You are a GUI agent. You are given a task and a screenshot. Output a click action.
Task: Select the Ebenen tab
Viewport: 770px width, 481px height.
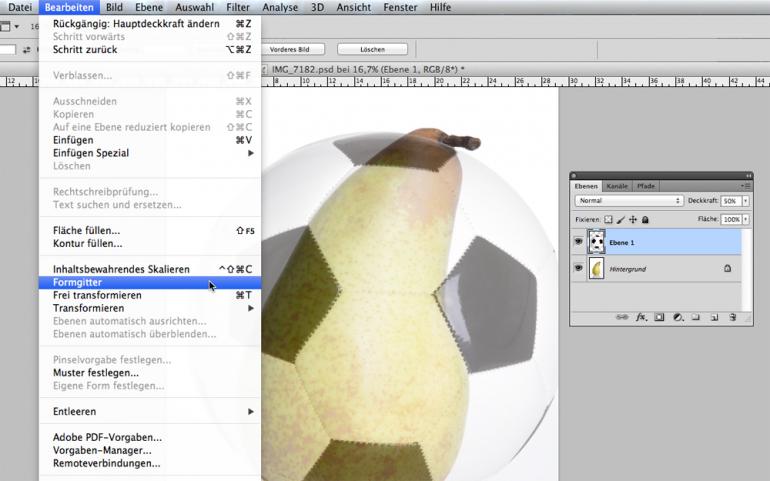click(x=586, y=186)
